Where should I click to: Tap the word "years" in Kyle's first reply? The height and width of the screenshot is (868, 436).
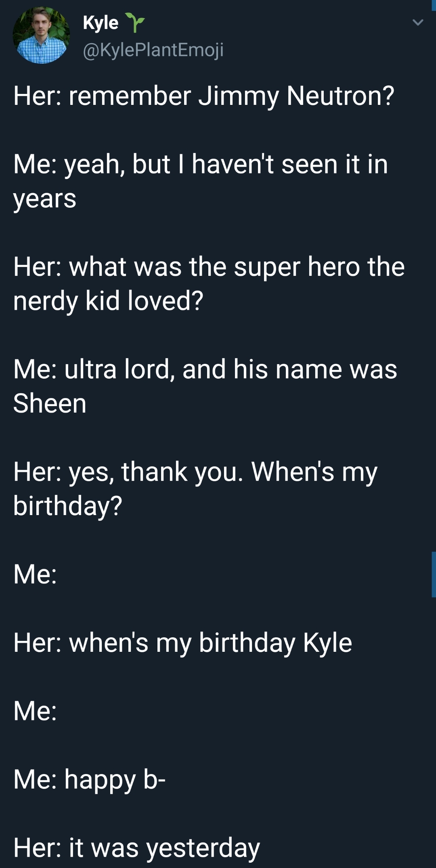(x=45, y=198)
